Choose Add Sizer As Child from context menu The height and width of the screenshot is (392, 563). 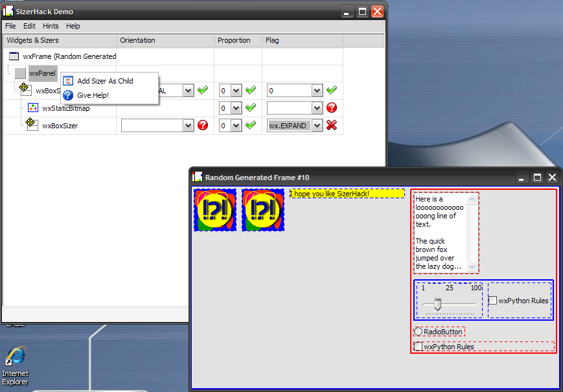[x=105, y=81]
